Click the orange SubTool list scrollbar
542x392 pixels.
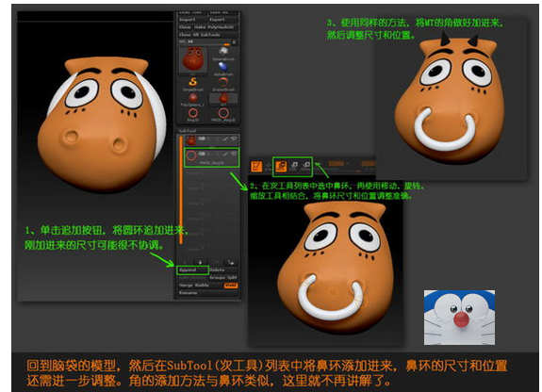click(181, 190)
